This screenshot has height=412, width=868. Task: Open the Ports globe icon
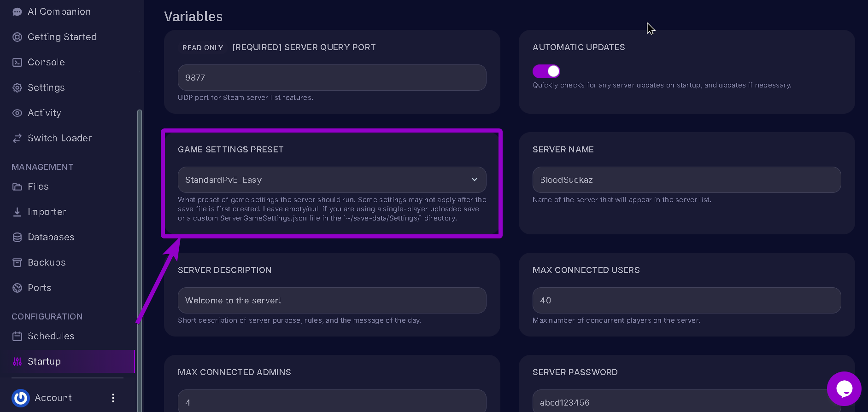click(17, 287)
